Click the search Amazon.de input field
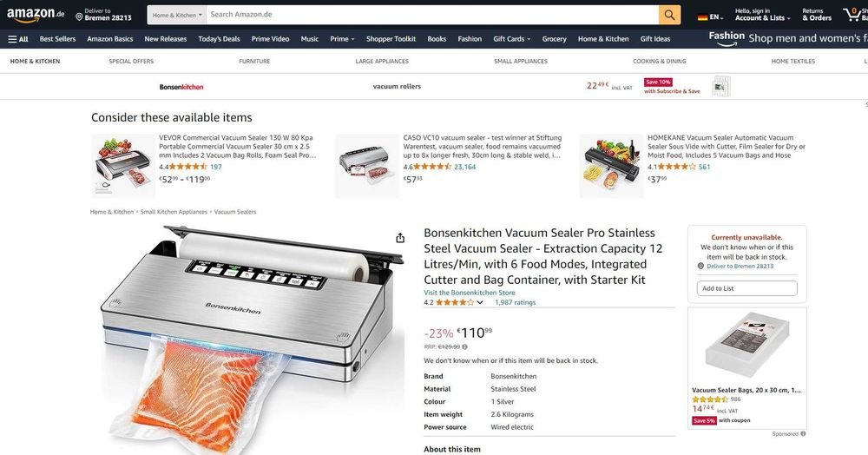 coord(432,15)
